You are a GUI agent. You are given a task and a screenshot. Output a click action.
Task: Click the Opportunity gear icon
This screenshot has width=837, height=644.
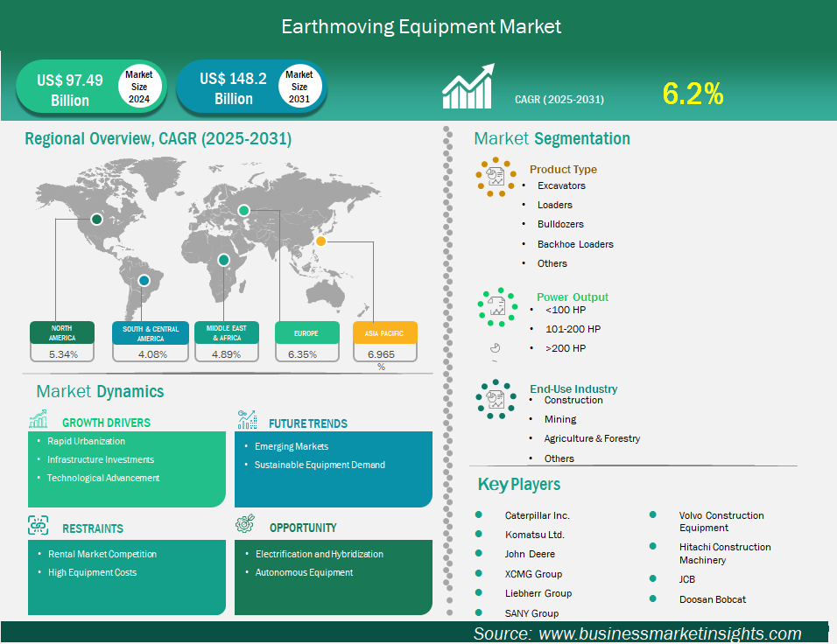pos(246,526)
